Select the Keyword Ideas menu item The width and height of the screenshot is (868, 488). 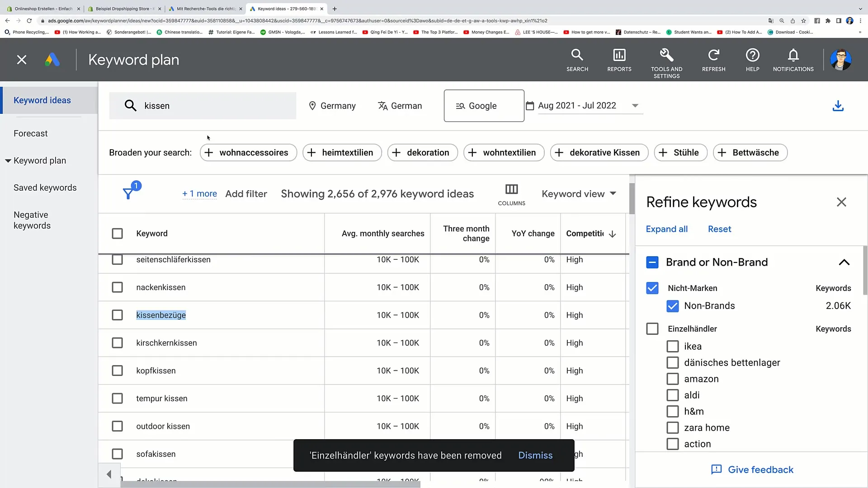42,99
